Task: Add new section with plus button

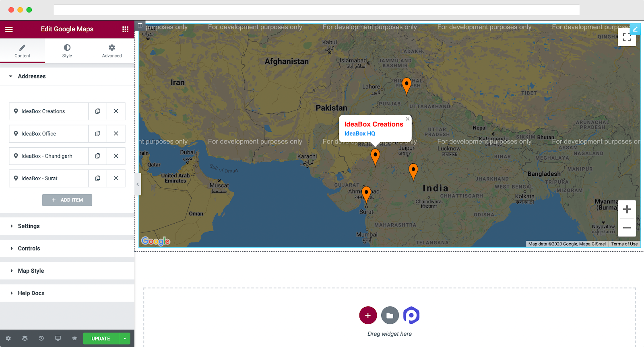Action: tap(368, 315)
